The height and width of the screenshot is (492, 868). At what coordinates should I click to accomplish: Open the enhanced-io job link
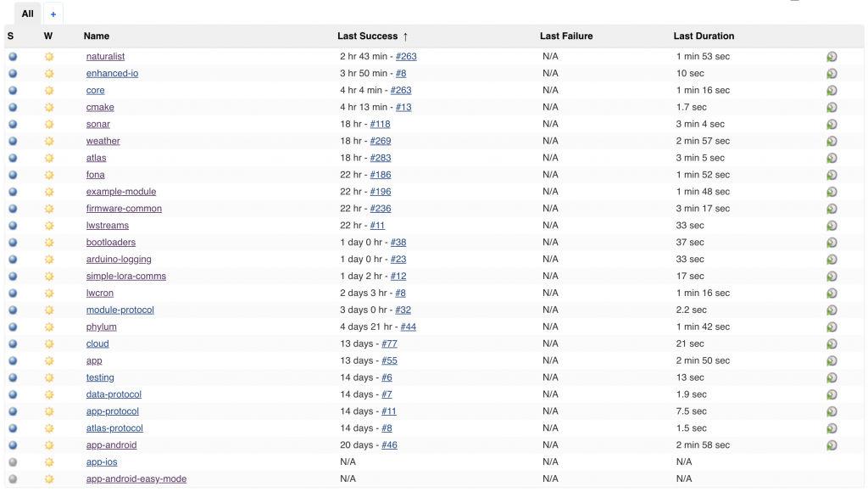[x=112, y=74]
